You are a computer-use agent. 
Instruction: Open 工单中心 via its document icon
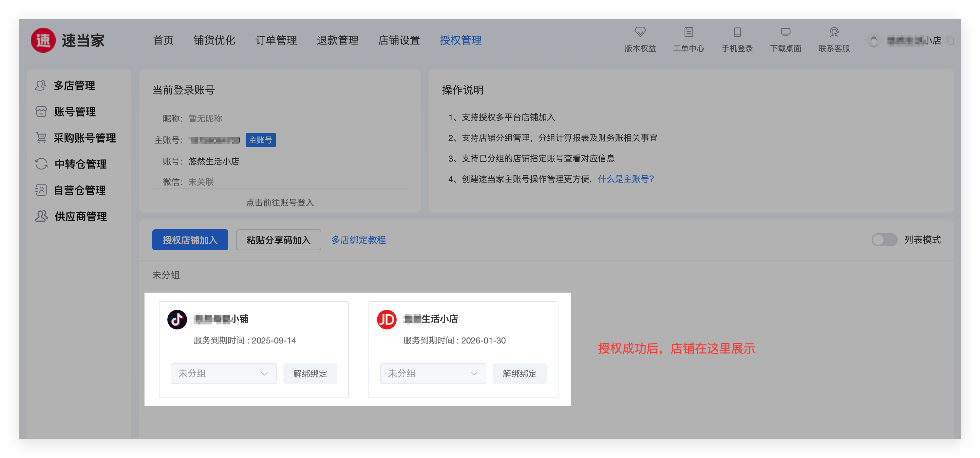688,32
